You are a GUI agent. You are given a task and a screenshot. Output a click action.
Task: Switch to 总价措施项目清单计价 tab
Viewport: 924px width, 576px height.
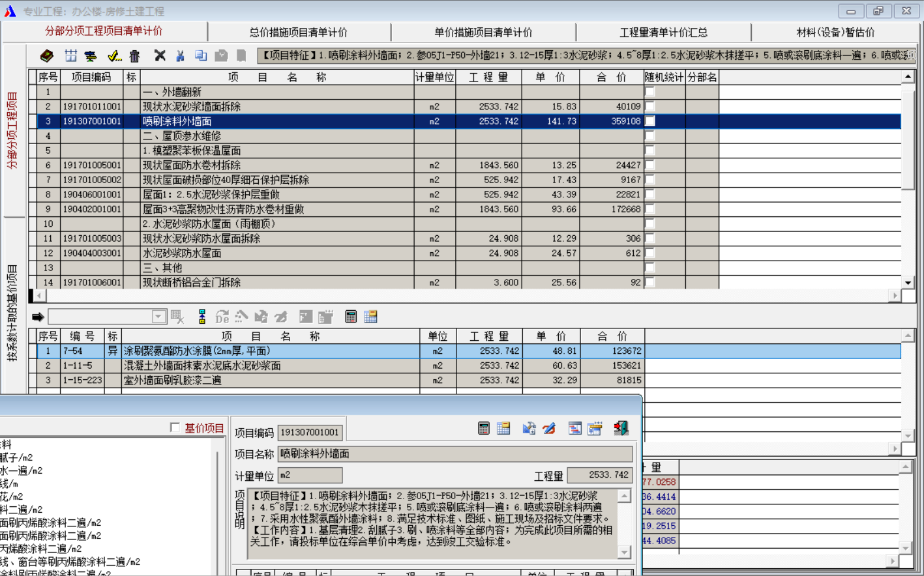click(299, 32)
